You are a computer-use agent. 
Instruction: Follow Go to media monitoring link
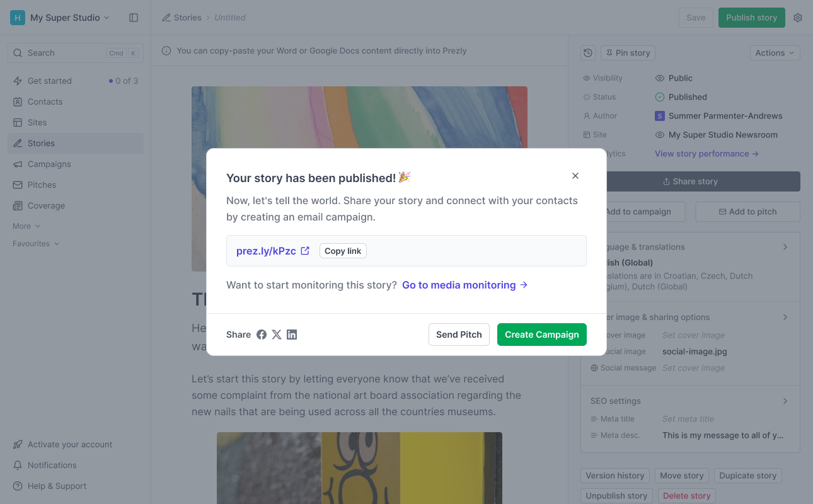(464, 285)
